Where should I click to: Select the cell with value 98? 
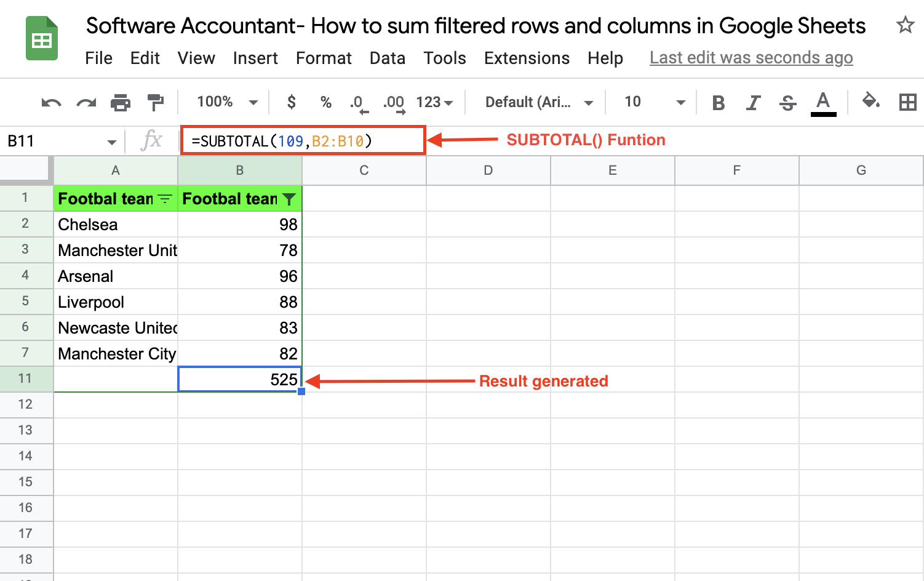coord(240,224)
